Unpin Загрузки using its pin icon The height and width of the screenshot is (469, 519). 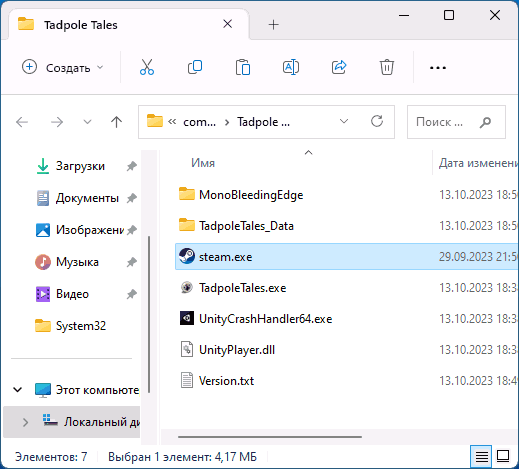coord(132,166)
